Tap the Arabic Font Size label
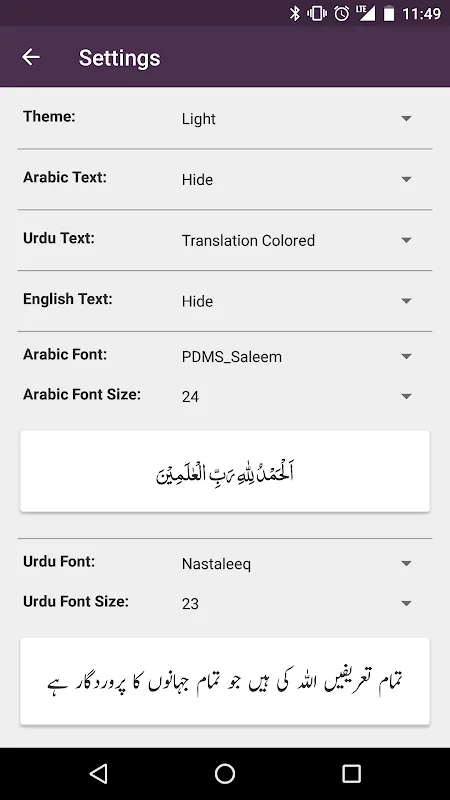The width and height of the screenshot is (450, 800). 82,394
